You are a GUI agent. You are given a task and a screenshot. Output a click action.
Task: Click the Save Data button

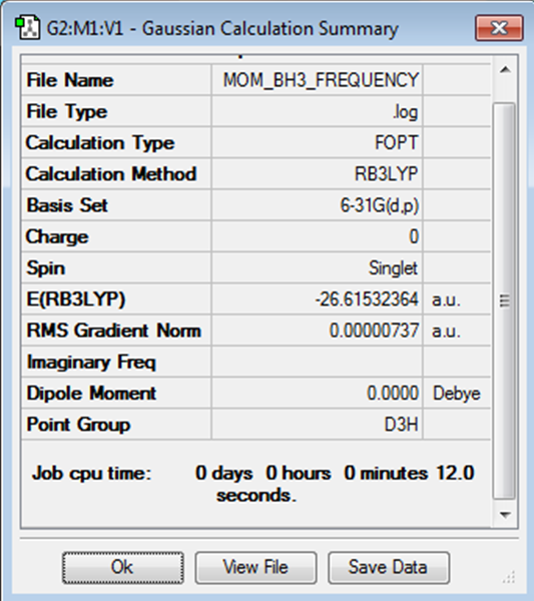pos(388,568)
